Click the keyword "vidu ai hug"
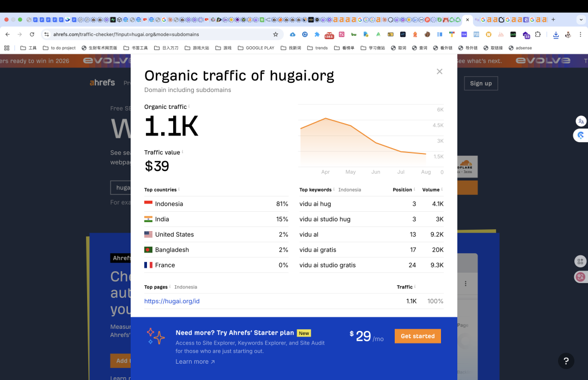588x380 pixels. pos(315,204)
